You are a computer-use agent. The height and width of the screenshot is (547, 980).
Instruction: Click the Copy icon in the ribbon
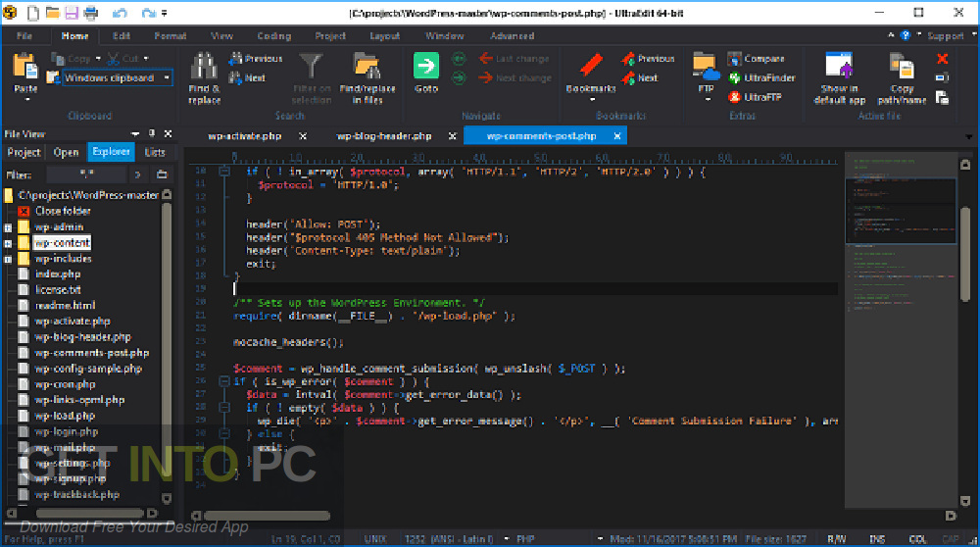pyautogui.click(x=58, y=59)
